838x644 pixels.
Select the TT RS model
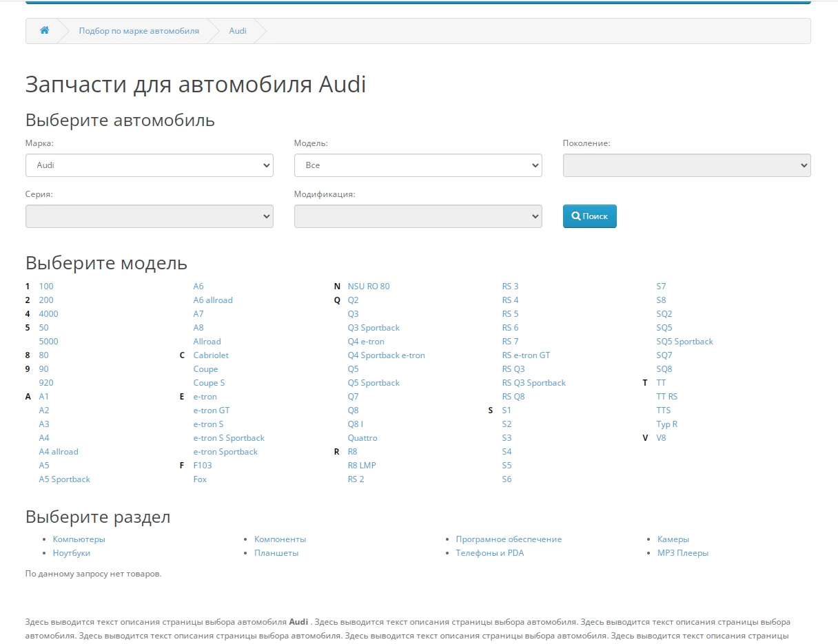click(667, 397)
